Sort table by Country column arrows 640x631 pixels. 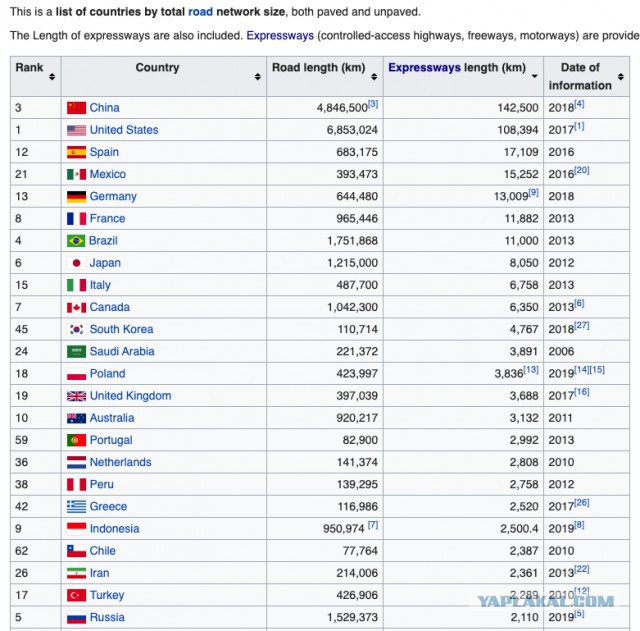click(258, 76)
